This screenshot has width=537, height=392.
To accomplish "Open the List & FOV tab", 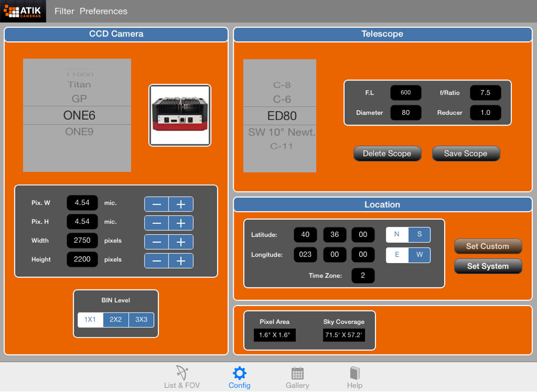I will click(182, 377).
